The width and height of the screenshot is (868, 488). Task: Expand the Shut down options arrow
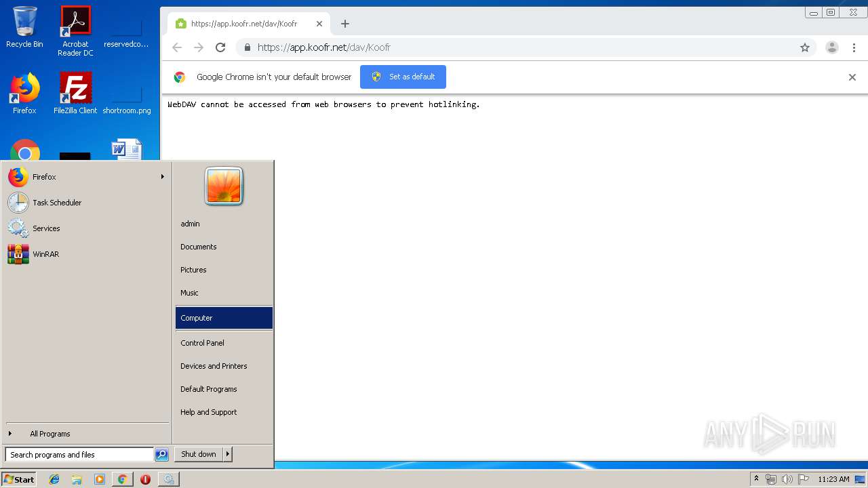click(228, 454)
